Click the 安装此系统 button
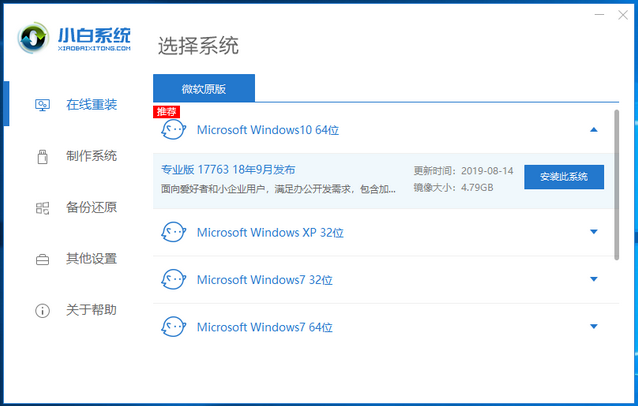 click(x=564, y=177)
